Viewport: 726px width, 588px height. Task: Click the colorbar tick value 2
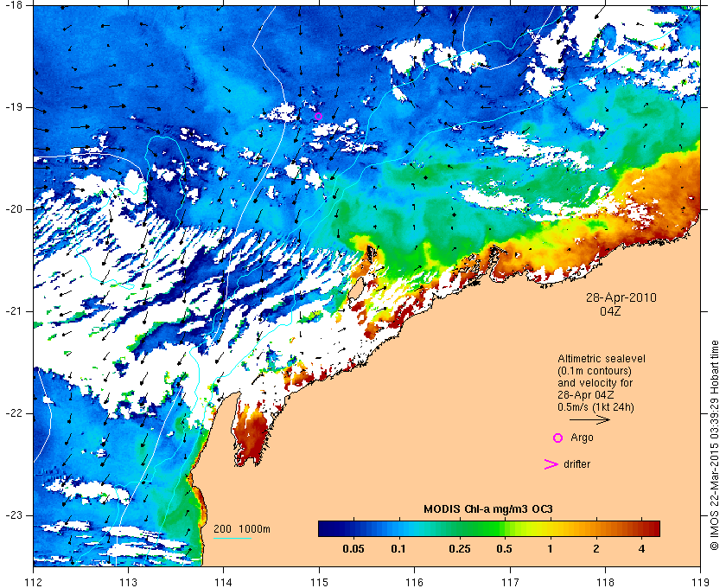595,550
